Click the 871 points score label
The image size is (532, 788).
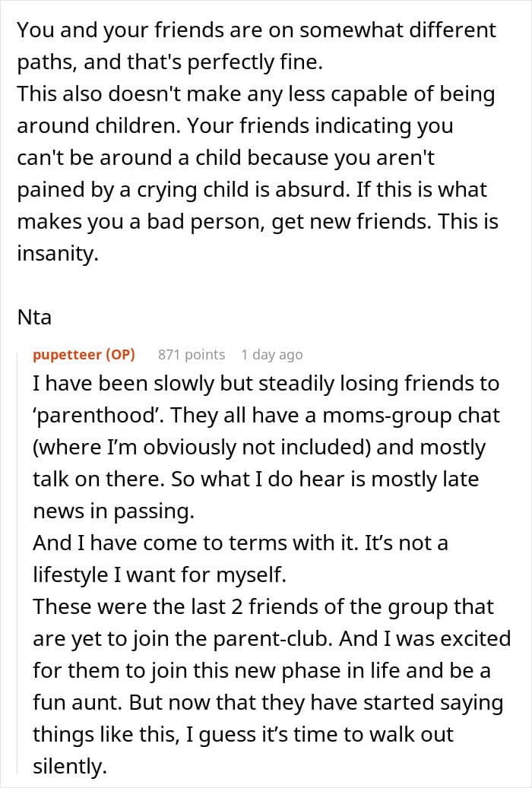[191, 354]
